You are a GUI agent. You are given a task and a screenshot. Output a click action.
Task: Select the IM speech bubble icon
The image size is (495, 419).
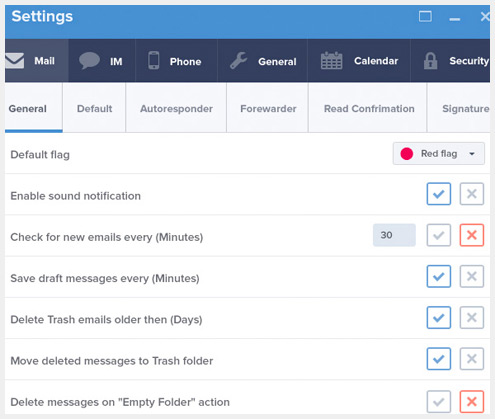pos(89,61)
